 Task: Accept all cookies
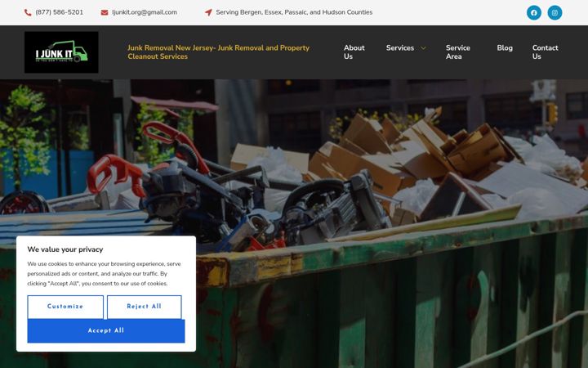[106, 331]
